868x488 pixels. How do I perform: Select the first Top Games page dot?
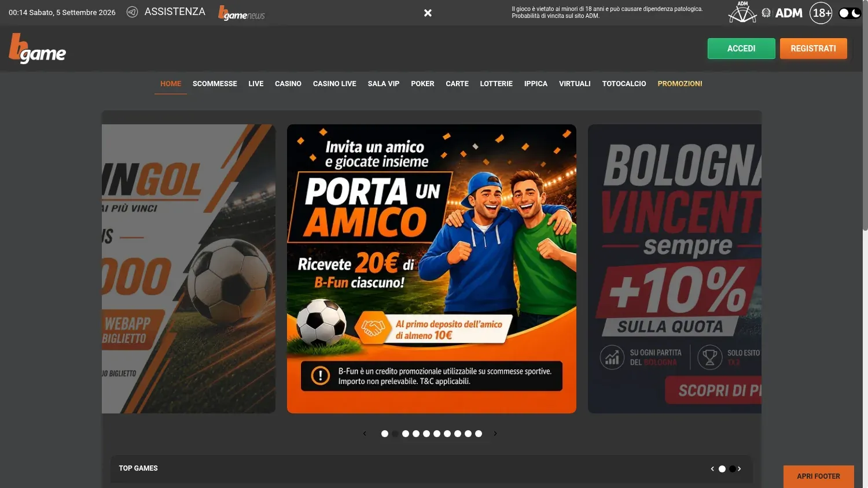[x=722, y=469]
